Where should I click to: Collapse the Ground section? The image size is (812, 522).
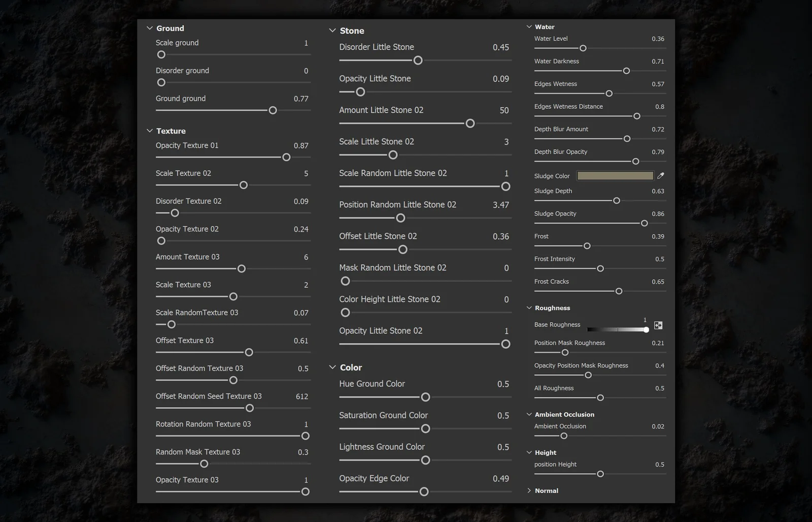tap(149, 28)
